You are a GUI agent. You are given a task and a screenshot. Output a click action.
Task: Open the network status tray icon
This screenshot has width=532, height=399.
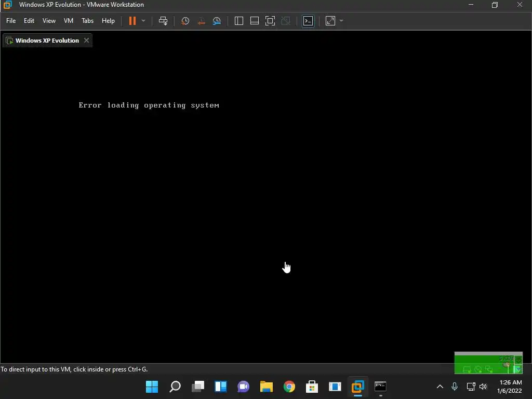[x=471, y=387]
